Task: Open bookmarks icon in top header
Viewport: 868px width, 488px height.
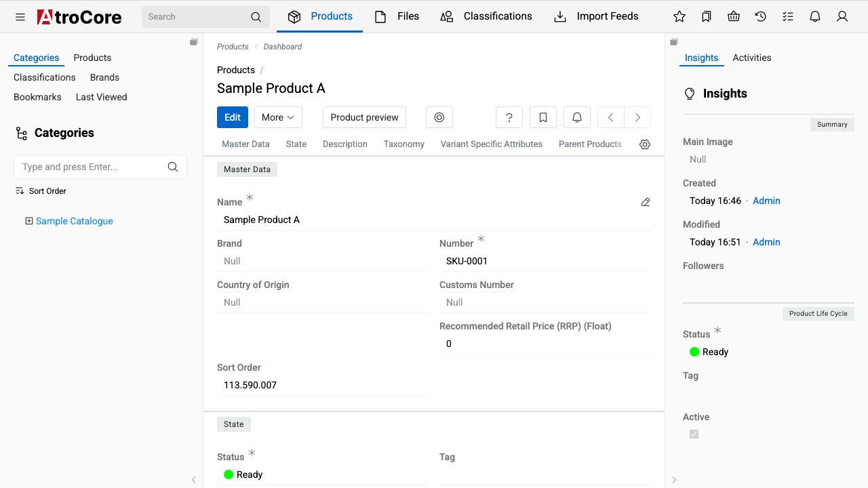Action: (x=707, y=17)
